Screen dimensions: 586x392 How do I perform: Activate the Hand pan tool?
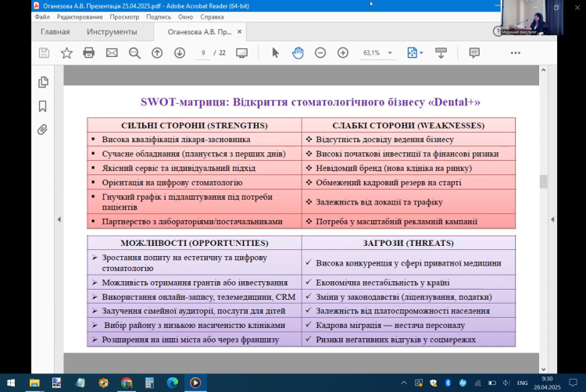coord(298,53)
